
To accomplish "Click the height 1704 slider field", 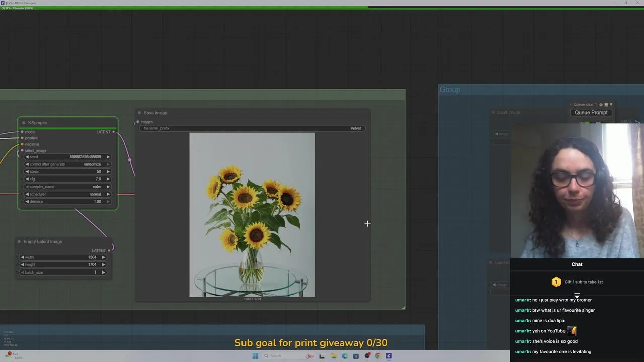I will tap(63, 264).
